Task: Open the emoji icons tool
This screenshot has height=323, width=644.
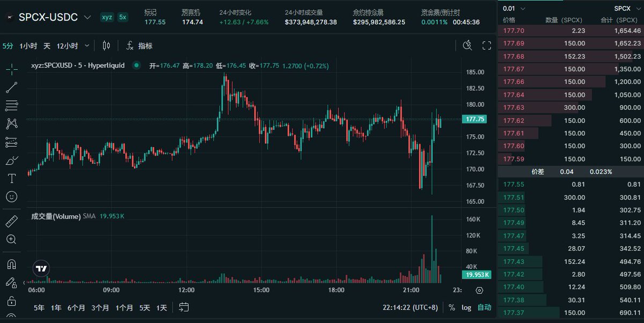Action: tap(12, 197)
